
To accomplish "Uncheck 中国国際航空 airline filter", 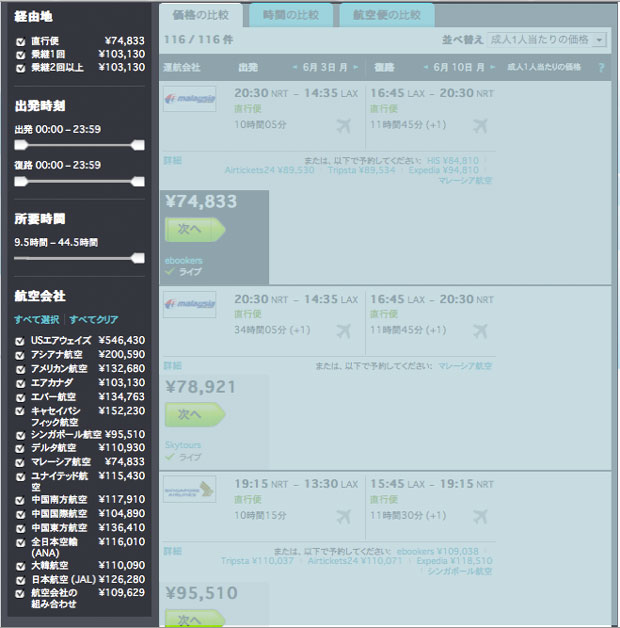I will [x=20, y=514].
